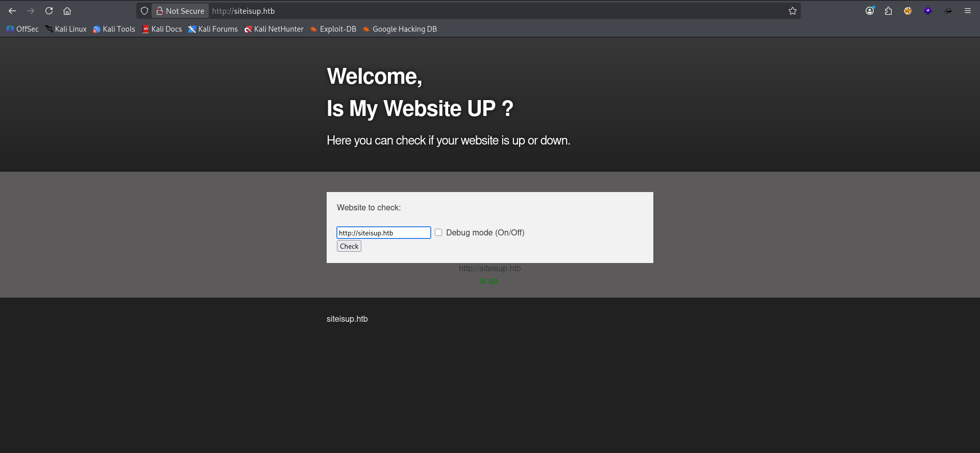
Task: Focus the Website to check input field
Action: [384, 232]
